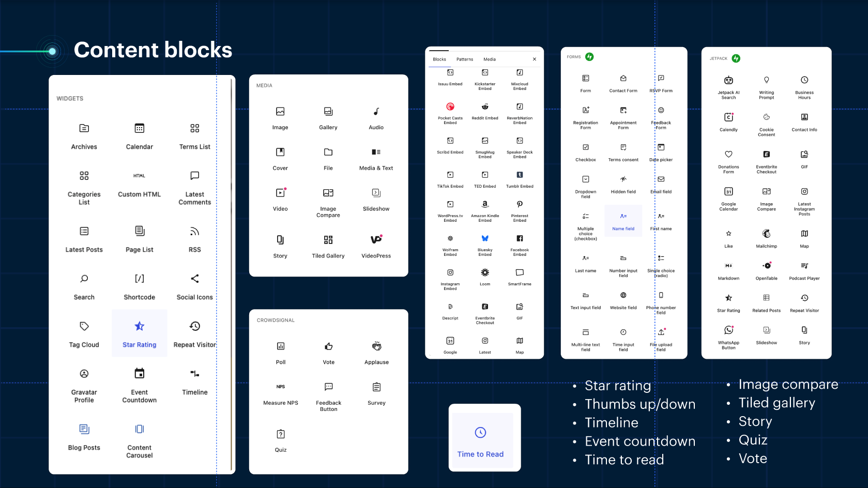Add the Quiz block
Viewport: 868px width, 488px height.
(x=281, y=441)
